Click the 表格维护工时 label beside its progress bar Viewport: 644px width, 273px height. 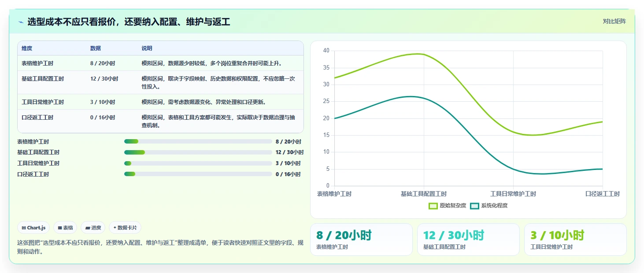point(33,142)
